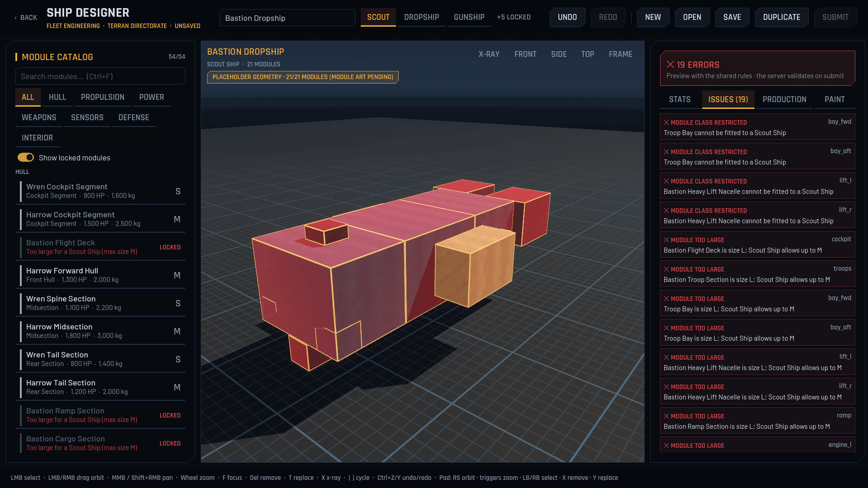Open troops Module Too Large issue
Viewport: 868px width, 488px height.
coord(757,274)
